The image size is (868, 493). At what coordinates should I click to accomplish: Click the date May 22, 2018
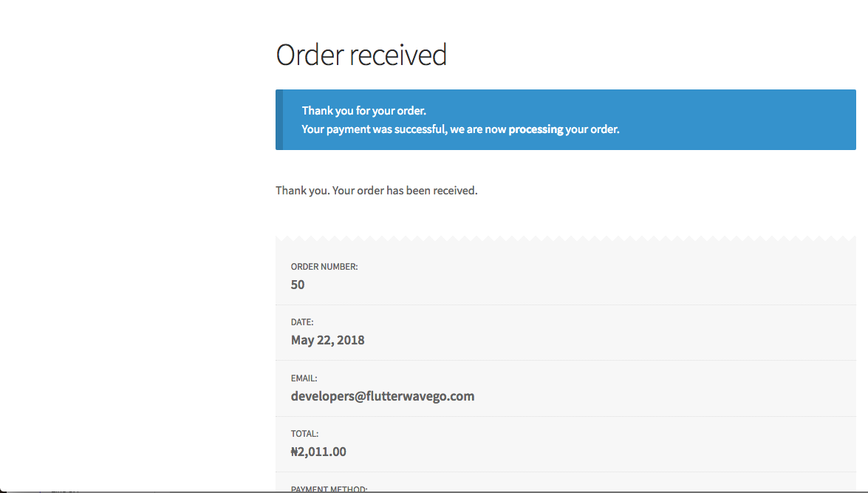(x=328, y=340)
